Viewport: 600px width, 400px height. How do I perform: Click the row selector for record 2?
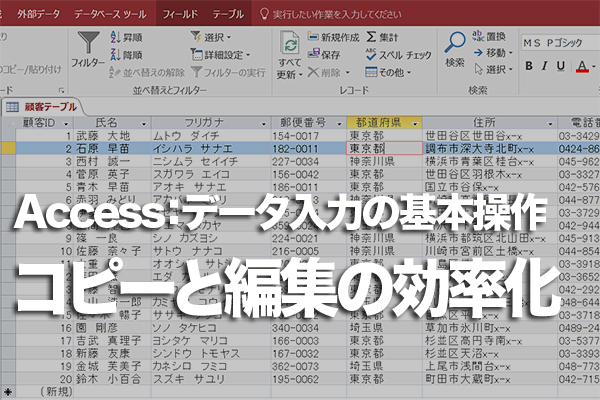click(x=8, y=149)
